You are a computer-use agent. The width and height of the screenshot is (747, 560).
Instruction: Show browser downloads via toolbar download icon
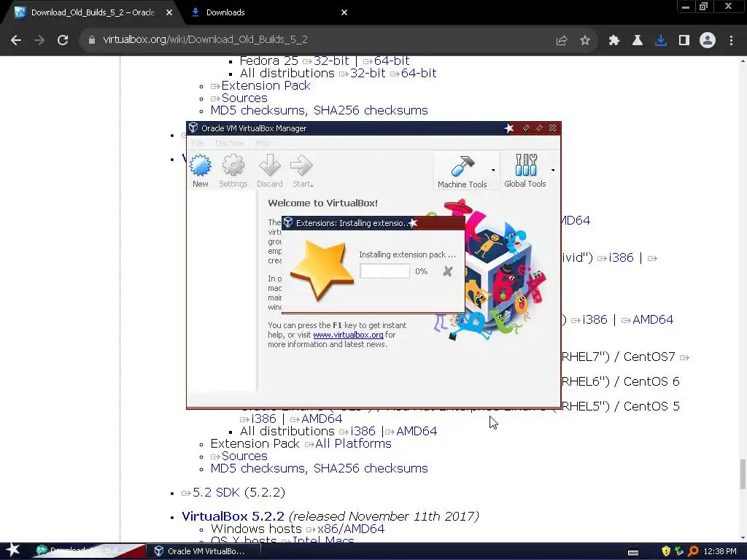click(661, 41)
